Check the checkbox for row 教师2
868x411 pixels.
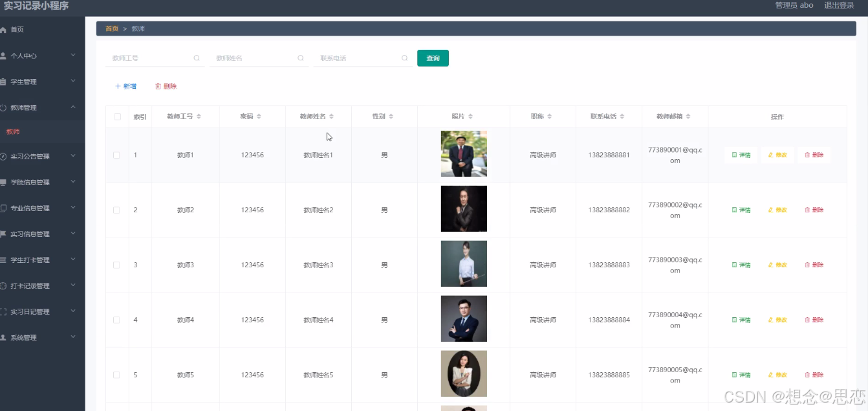click(x=116, y=210)
